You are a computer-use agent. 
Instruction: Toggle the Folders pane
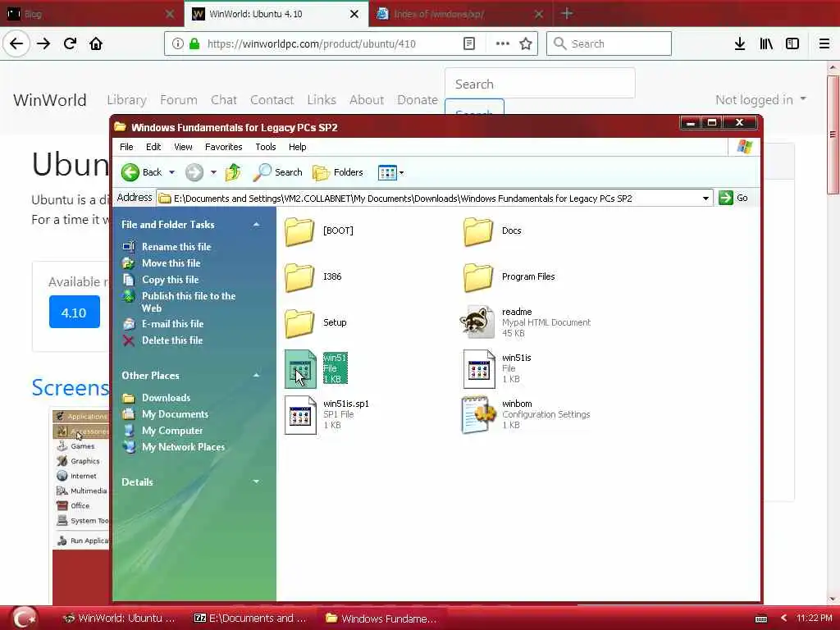(338, 172)
